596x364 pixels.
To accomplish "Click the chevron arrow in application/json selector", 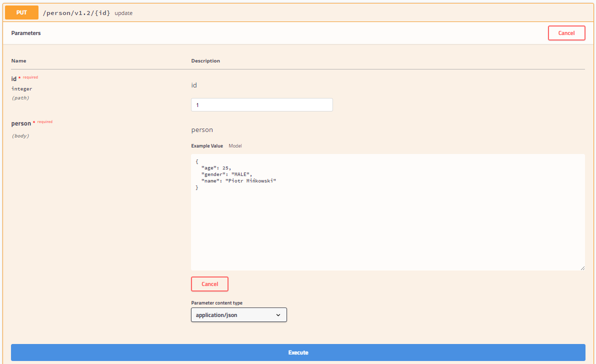I will (x=278, y=315).
